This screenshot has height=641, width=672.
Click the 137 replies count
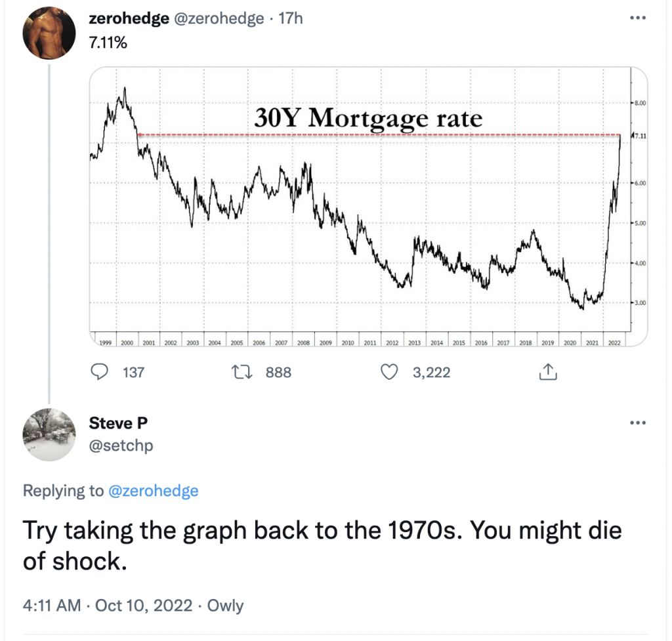point(133,373)
